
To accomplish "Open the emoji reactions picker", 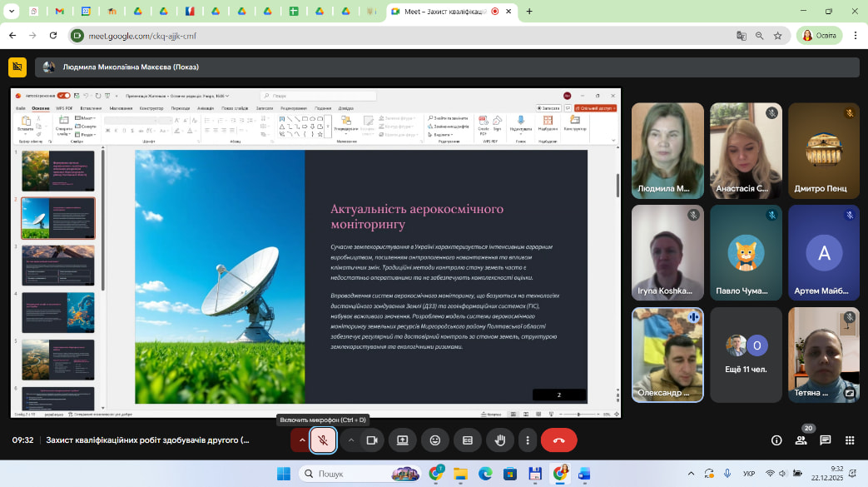I will click(x=434, y=440).
